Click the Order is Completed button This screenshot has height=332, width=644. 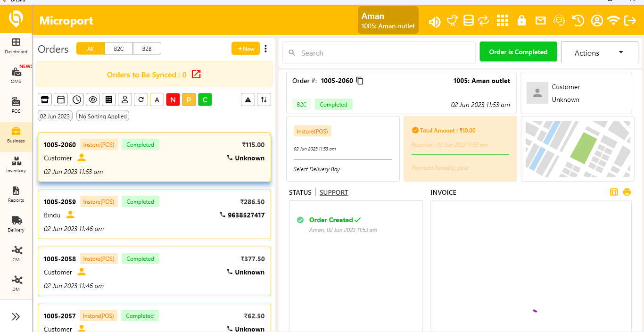(518, 52)
